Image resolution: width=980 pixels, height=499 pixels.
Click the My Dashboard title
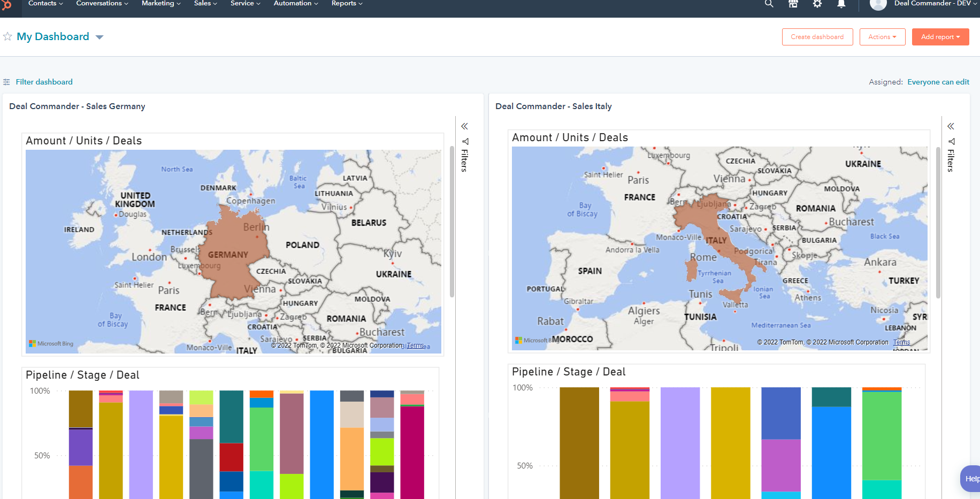[x=53, y=36]
